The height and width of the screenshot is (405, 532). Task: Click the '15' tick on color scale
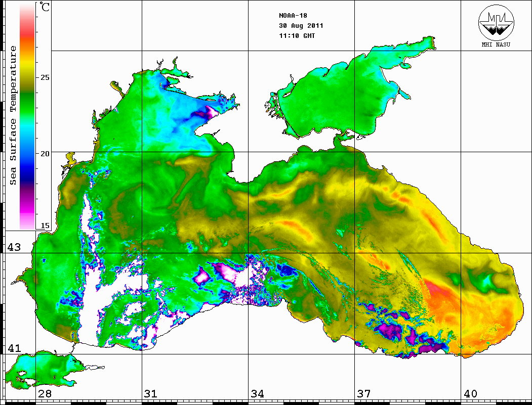tap(45, 226)
